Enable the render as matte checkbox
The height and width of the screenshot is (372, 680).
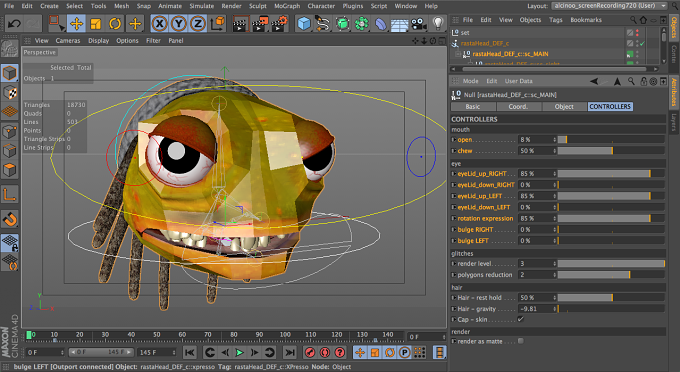click(x=520, y=341)
